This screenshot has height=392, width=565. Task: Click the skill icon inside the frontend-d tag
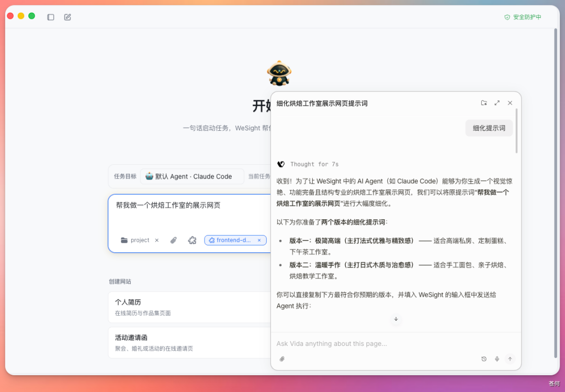pos(212,240)
